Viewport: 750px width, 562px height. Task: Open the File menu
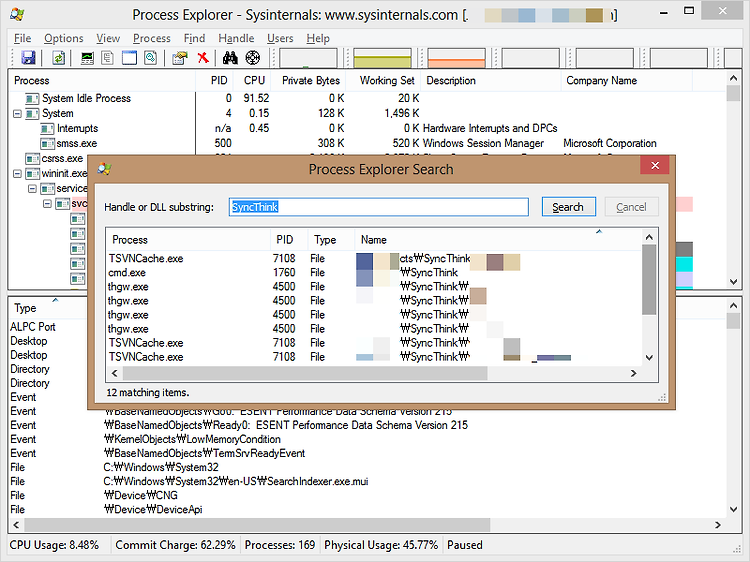[x=22, y=38]
